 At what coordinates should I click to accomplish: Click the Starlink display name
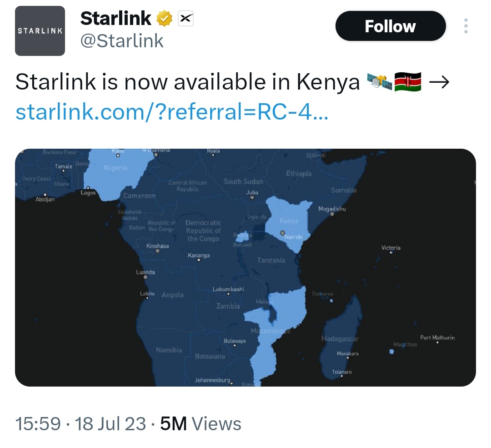tap(115, 19)
